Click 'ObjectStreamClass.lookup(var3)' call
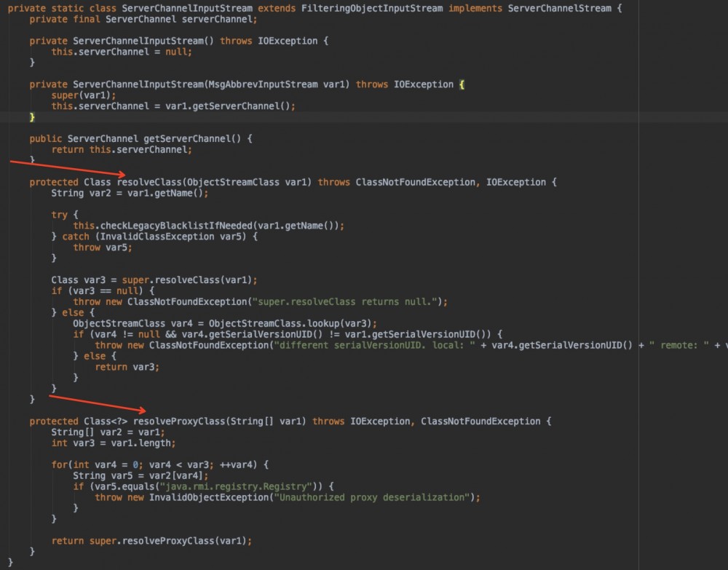This screenshot has height=570, width=728. point(290,323)
